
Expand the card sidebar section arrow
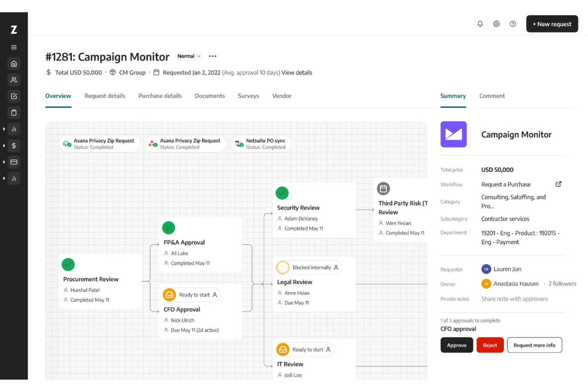click(x=4, y=162)
